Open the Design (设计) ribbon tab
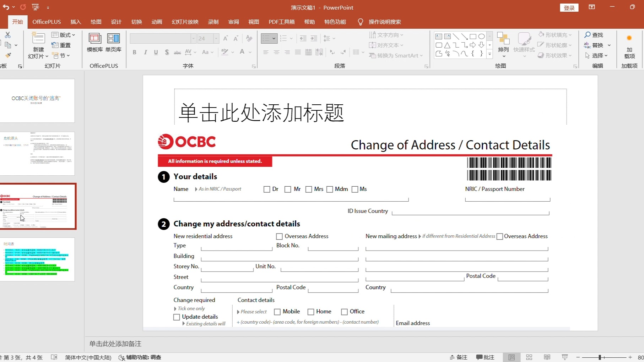 [116, 22]
